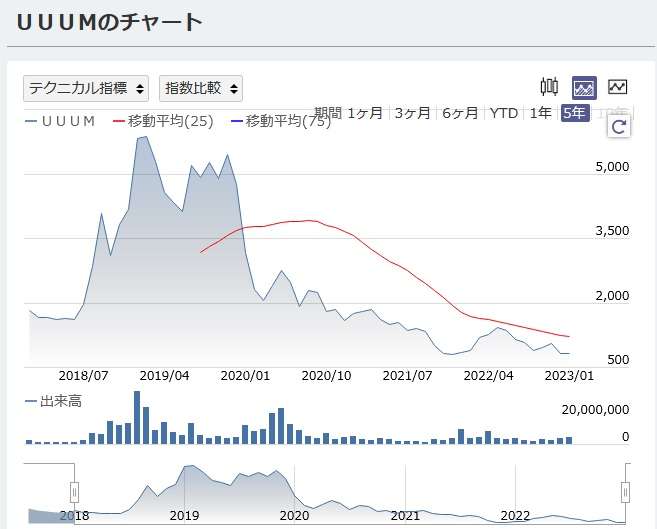Click the 2020/01 x-axis label

(x=245, y=376)
